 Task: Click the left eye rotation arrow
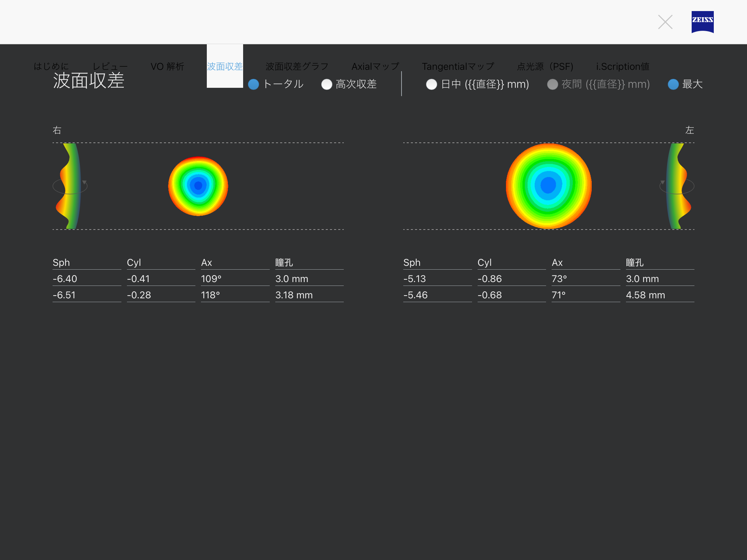[x=662, y=182]
